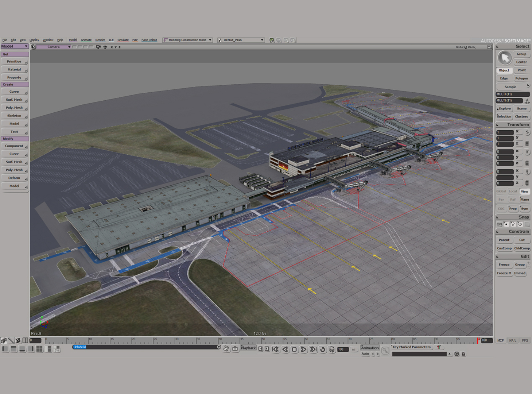Click the stop playback button
532x394 pixels.
pyautogui.click(x=294, y=349)
